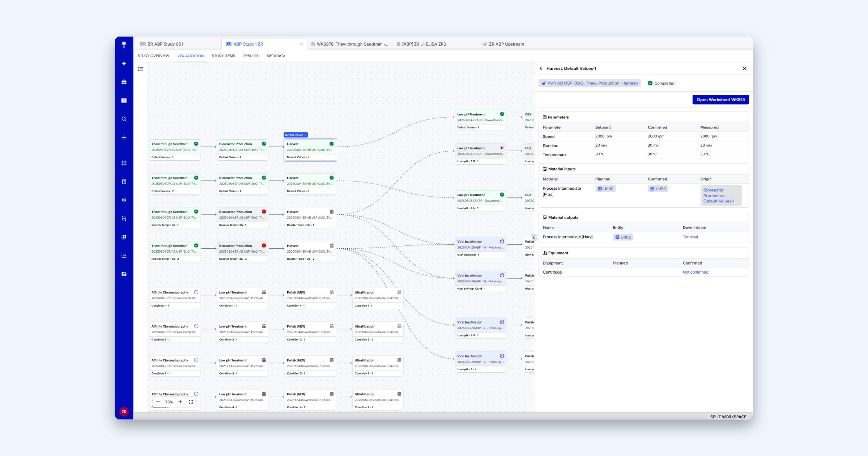Screen dimensions: 868x456
Task: Click the panel resize handle dots
Action: pos(534,237)
